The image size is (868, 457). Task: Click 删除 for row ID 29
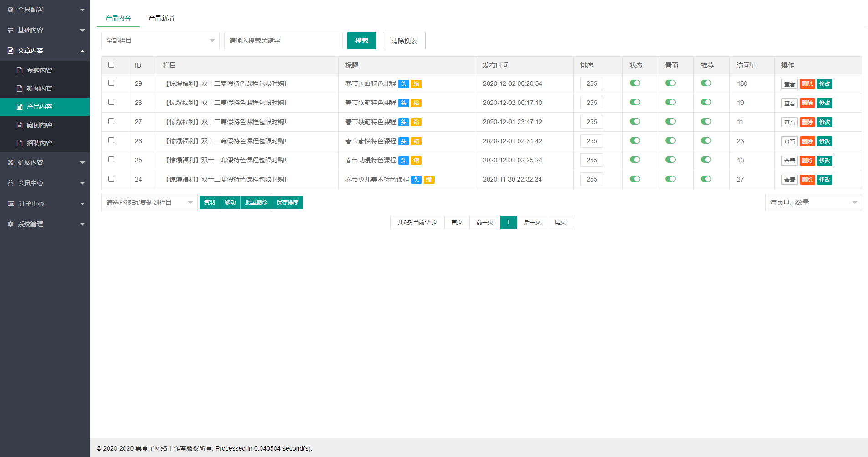point(807,84)
